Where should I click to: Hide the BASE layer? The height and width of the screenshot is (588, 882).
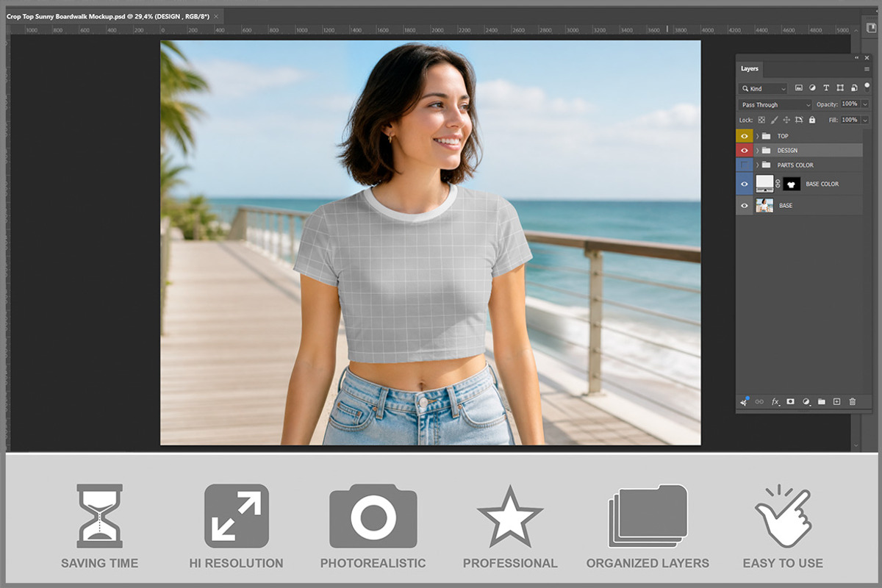click(x=745, y=206)
